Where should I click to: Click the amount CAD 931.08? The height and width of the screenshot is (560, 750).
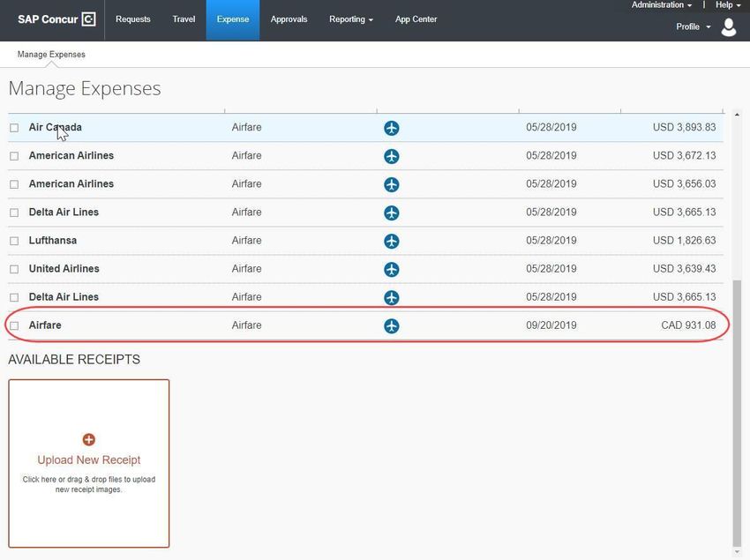688,325
